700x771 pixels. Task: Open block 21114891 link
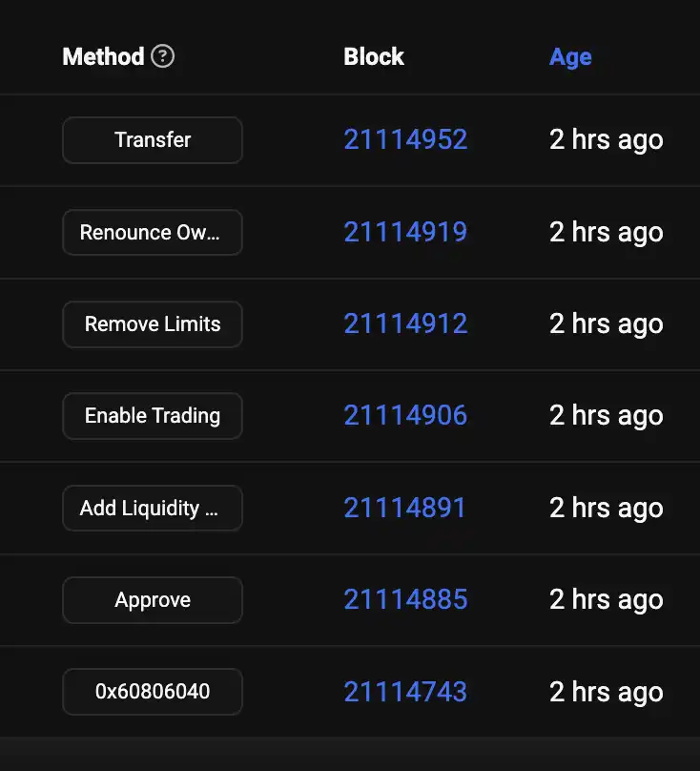[x=405, y=509]
